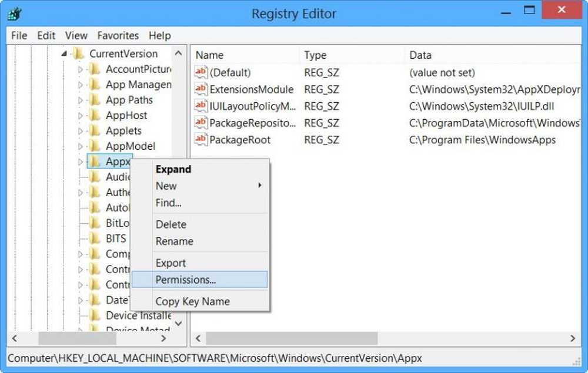588x373 pixels.
Task: Select the PackageRoot value name
Action: click(240, 140)
